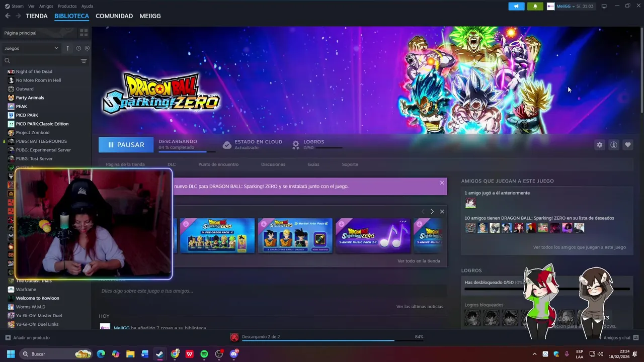Viewport: 644px width, 362px height.
Task: Open the Ver menu
Action: (x=31, y=6)
